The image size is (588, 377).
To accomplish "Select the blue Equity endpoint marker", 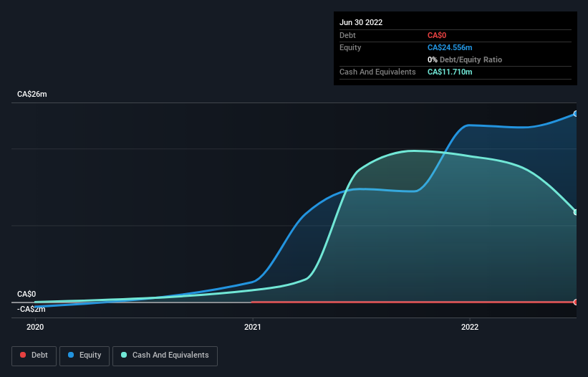I will tap(576, 114).
